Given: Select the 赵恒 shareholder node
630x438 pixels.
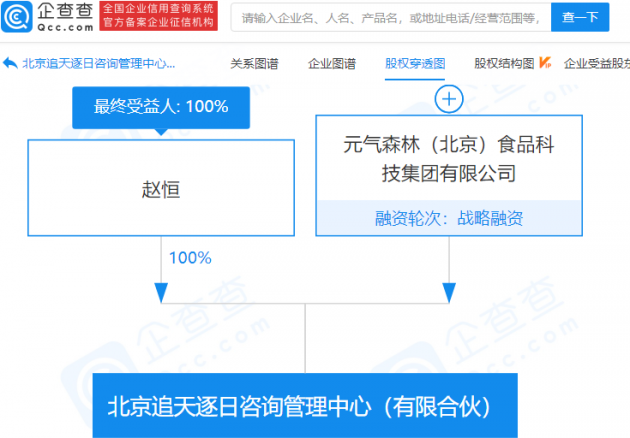Looking at the screenshot, I should (x=161, y=188).
